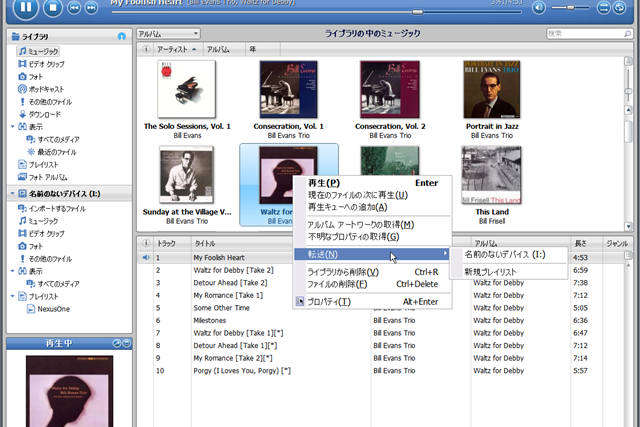The height and width of the screenshot is (427, 640).
Task: Open the アルバム view dropdown
Action: (x=159, y=34)
